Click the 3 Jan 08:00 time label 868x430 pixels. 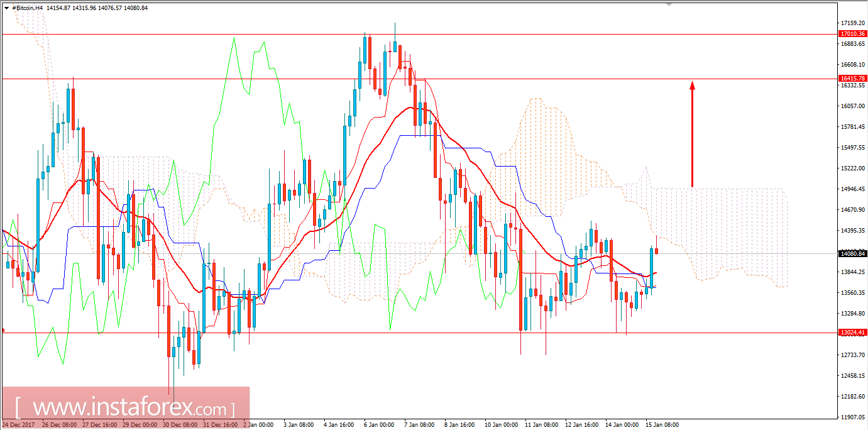tap(298, 425)
